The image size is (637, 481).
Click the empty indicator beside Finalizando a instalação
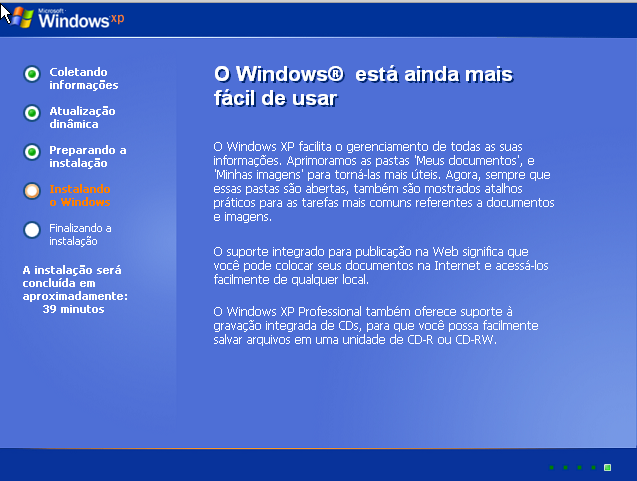(x=32, y=230)
